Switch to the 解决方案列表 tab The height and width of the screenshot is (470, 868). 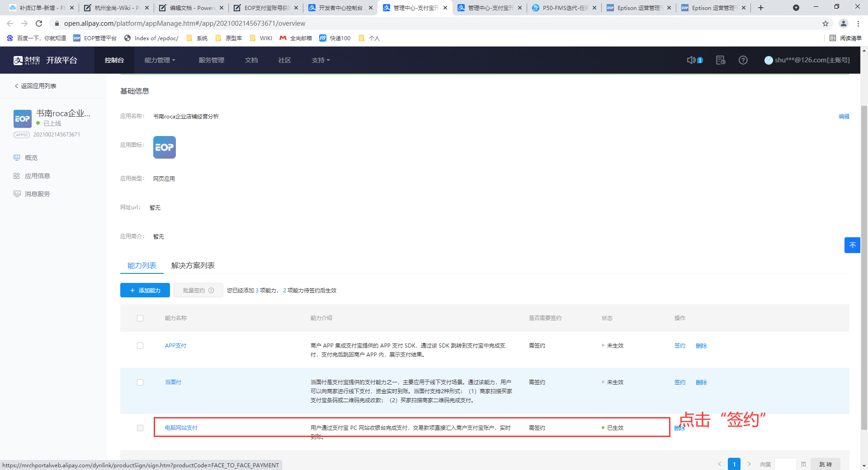pyautogui.click(x=193, y=266)
